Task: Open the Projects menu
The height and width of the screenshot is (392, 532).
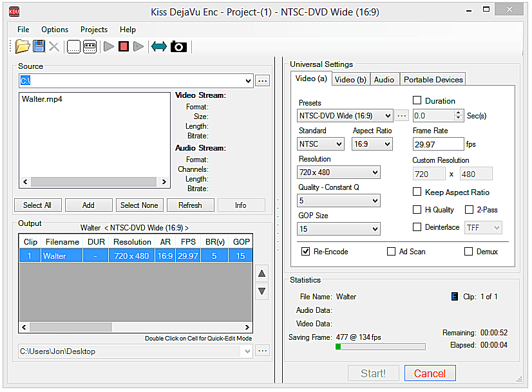Action: pyautogui.click(x=94, y=30)
